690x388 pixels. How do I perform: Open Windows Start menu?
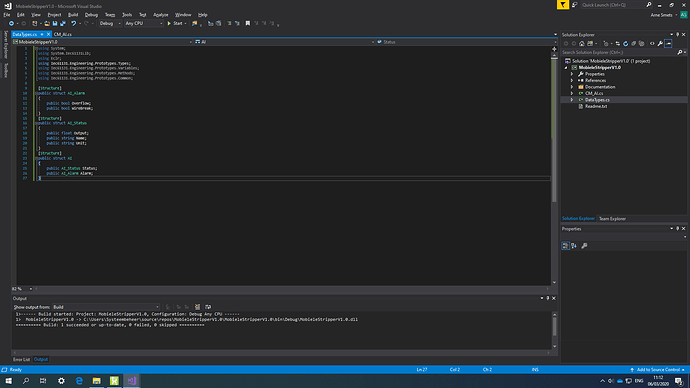pyautogui.click(x=8, y=381)
